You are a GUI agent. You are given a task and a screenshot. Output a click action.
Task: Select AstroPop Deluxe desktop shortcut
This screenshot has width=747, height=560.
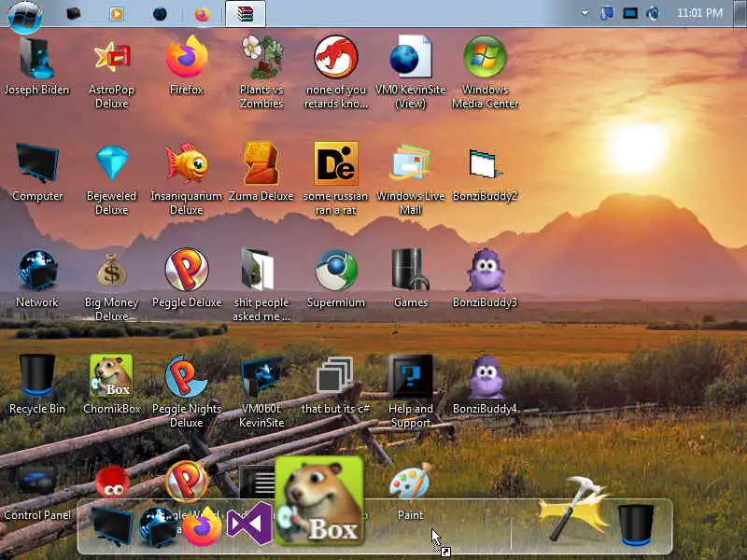(x=111, y=73)
